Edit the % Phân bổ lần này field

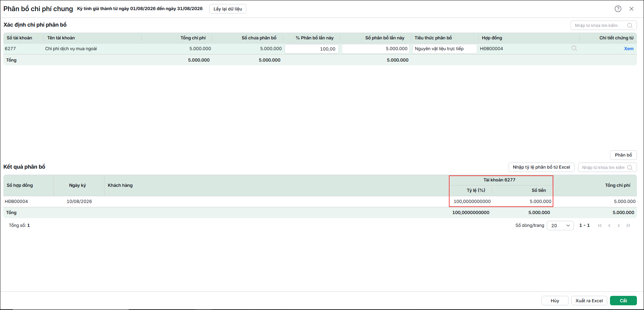(x=312, y=49)
